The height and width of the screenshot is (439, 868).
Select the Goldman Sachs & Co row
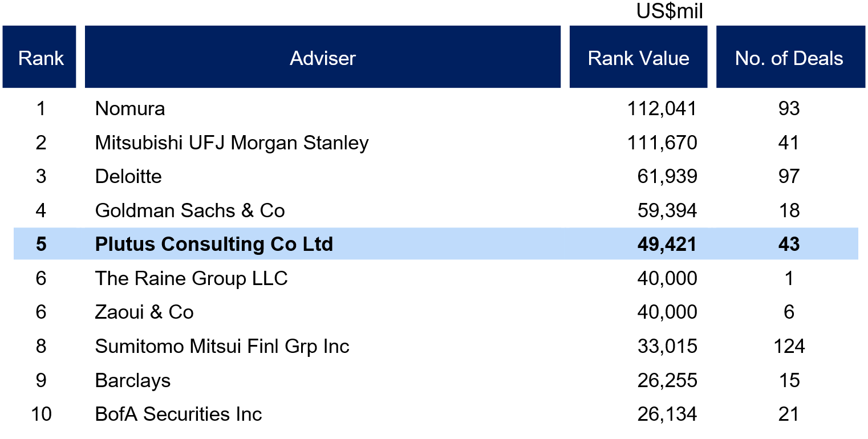pos(436,210)
